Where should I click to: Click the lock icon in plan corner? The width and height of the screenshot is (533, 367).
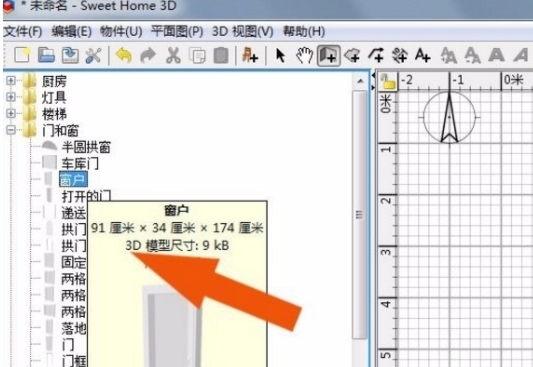coord(388,81)
